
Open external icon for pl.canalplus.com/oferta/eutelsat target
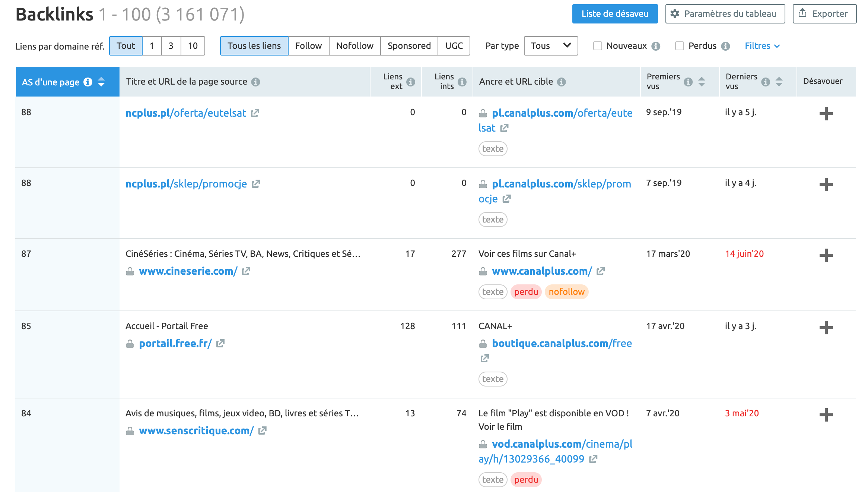click(504, 128)
